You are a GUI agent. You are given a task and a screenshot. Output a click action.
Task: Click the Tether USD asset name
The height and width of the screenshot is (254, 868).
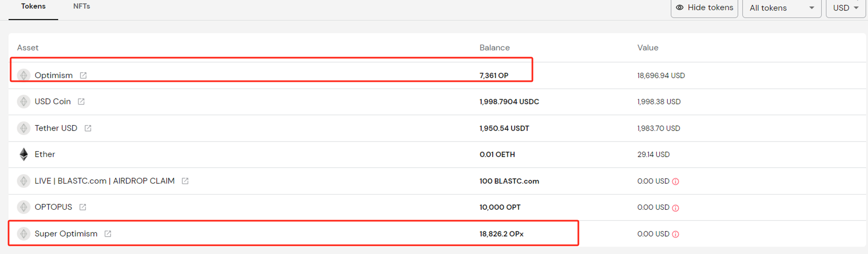[56, 128]
